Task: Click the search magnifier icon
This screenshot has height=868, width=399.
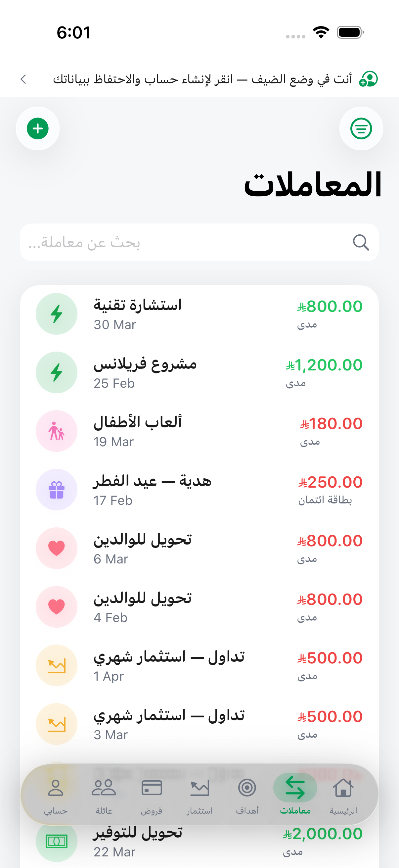Action: pyautogui.click(x=361, y=242)
